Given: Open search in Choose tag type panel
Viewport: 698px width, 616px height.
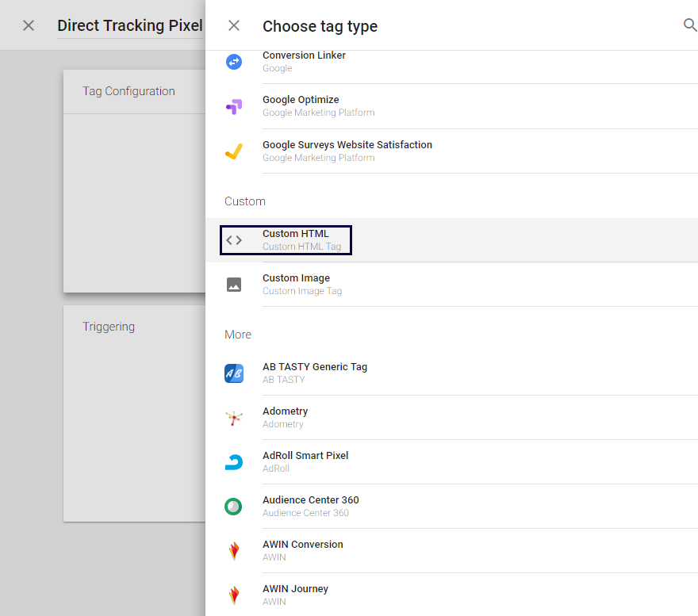Looking at the screenshot, I should [x=689, y=25].
